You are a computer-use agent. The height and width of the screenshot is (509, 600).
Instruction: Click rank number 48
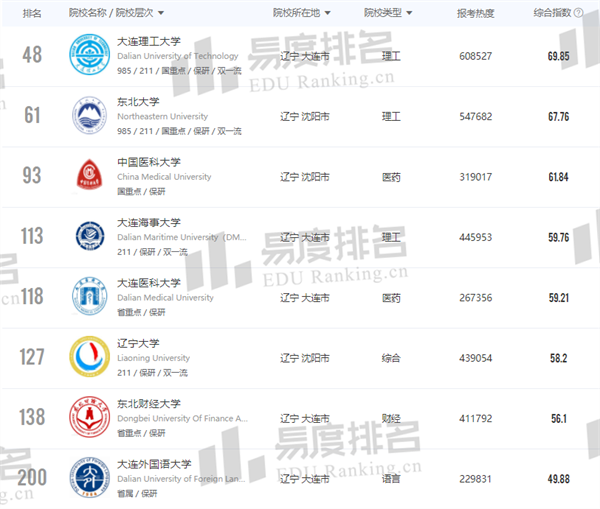tap(32, 55)
